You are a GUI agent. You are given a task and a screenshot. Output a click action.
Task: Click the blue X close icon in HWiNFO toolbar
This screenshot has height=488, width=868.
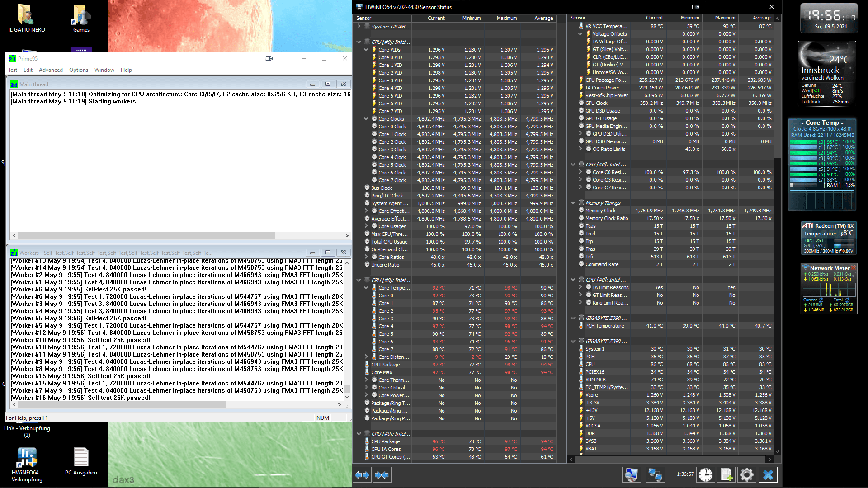click(x=768, y=474)
